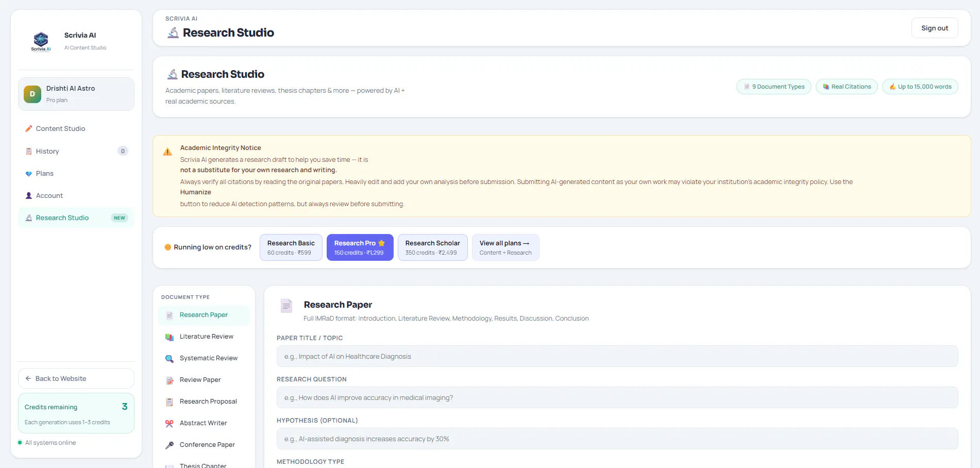Click the Review Paper icon
The image size is (980, 468).
pyautogui.click(x=170, y=380)
